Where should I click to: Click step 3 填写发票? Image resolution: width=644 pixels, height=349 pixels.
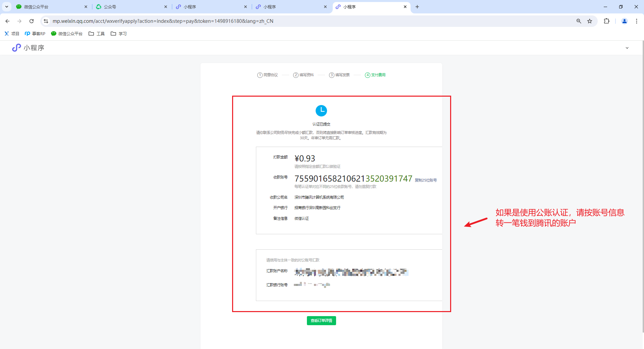click(x=339, y=75)
